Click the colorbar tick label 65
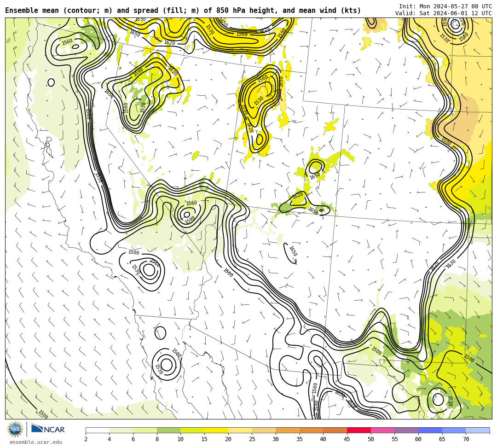497x448 pixels. [x=442, y=439]
